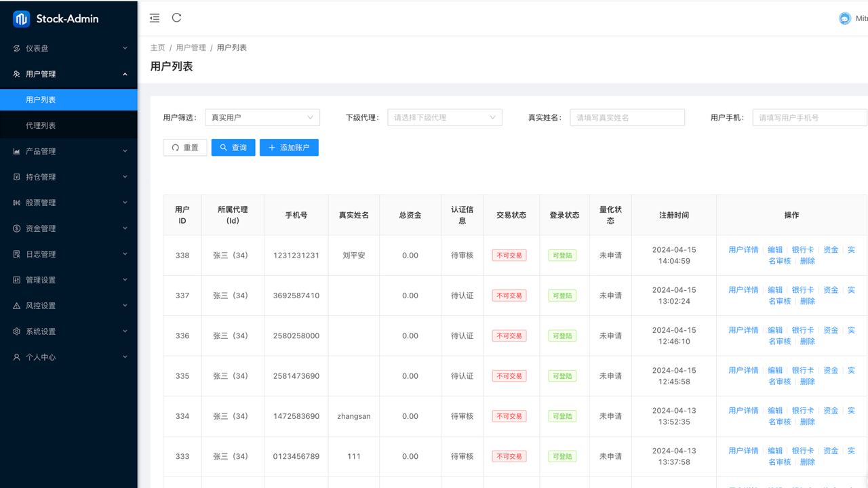The image size is (868, 488).
Task: Expand the 持仓管理 sidebar menu
Action: point(68,178)
